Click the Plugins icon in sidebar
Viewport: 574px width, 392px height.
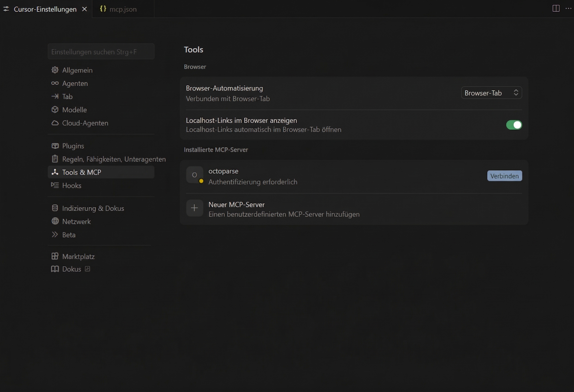pyautogui.click(x=55, y=146)
